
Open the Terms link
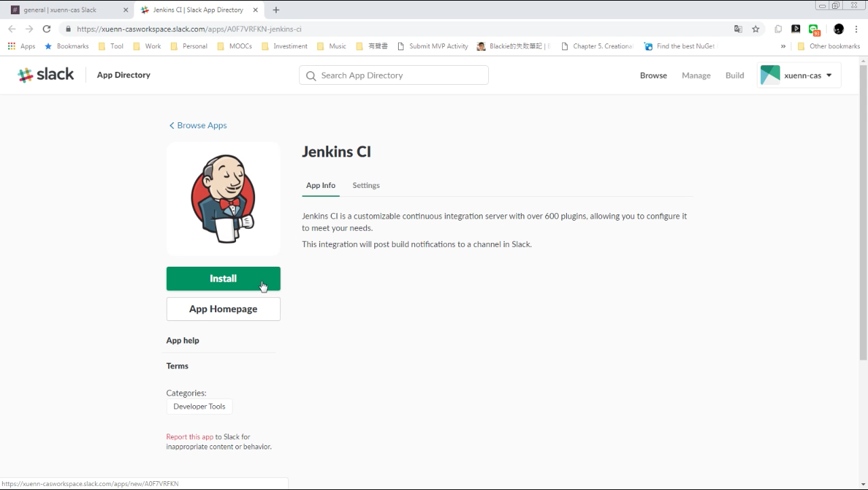coord(177,366)
